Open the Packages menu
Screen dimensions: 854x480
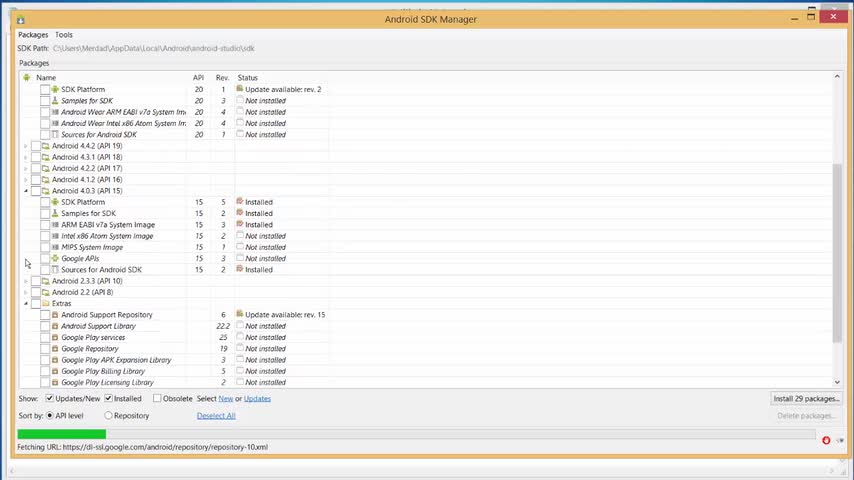point(33,34)
